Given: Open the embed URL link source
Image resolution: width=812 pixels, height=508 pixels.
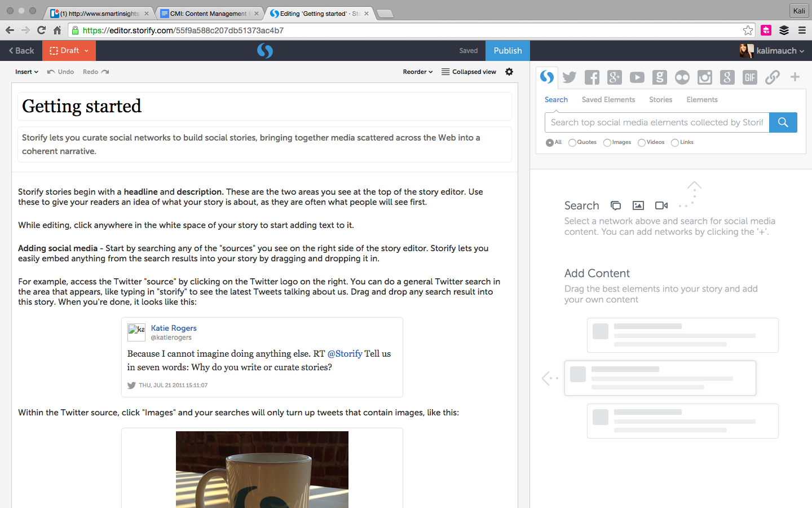Looking at the screenshot, I should [x=773, y=77].
